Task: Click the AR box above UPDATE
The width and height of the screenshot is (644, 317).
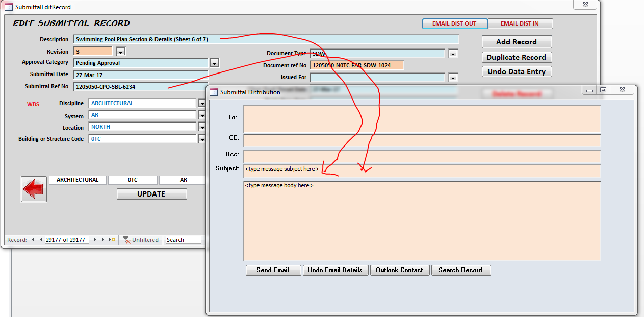Action: [x=184, y=180]
